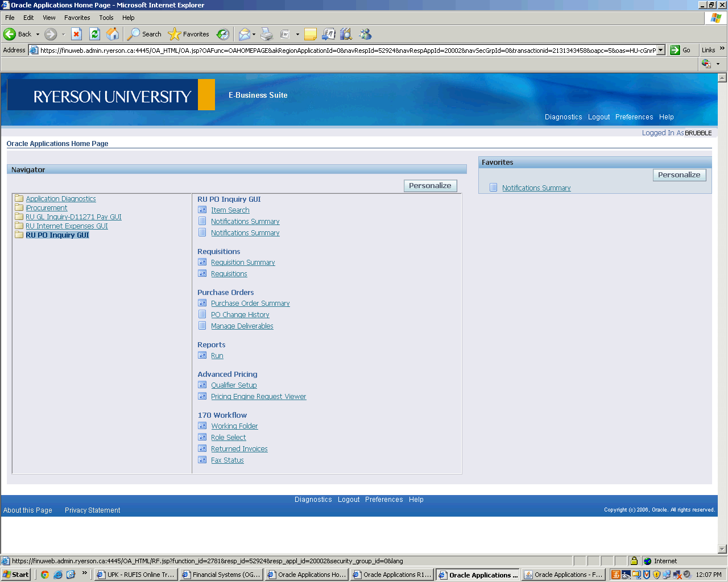The image size is (728, 582).
Task: Click the Google Chrome quick launch icon
Action: click(45, 575)
